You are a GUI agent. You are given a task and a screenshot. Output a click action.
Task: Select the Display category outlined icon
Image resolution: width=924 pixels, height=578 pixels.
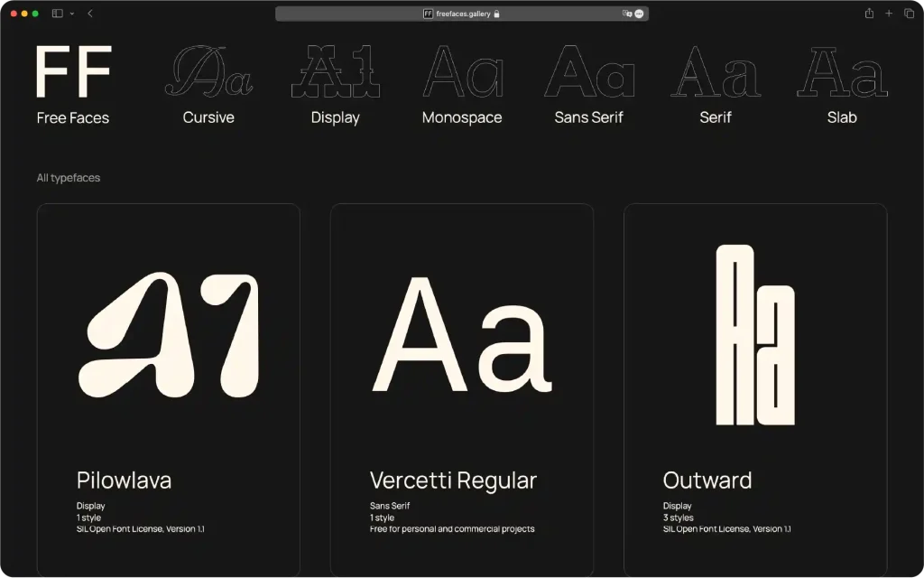[335, 72]
